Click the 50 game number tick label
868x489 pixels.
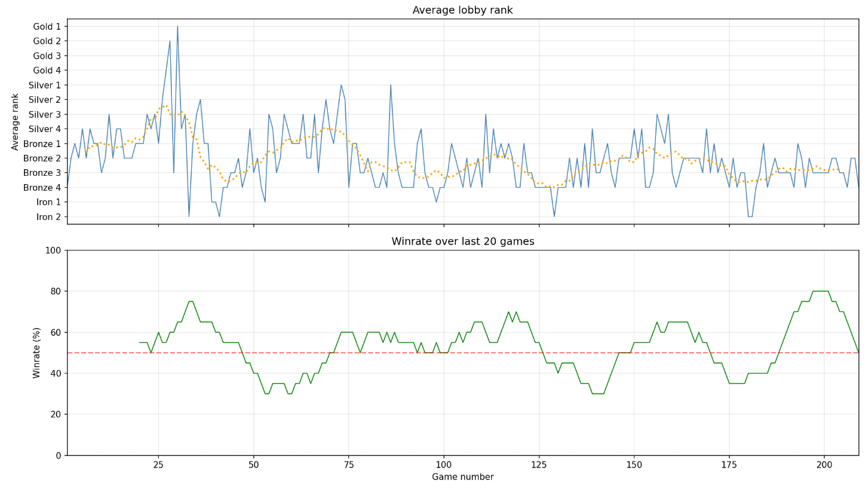coord(253,465)
